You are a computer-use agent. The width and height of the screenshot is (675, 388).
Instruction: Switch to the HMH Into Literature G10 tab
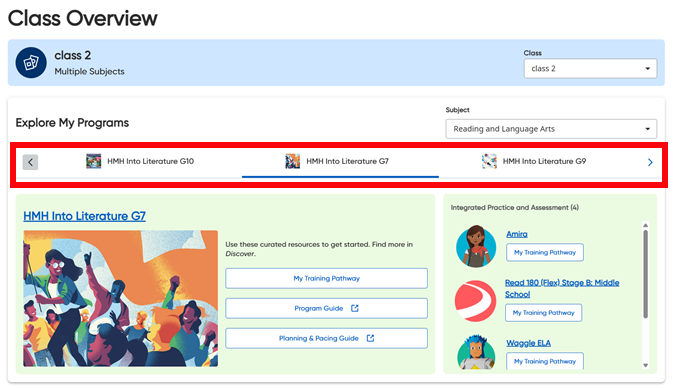click(140, 161)
